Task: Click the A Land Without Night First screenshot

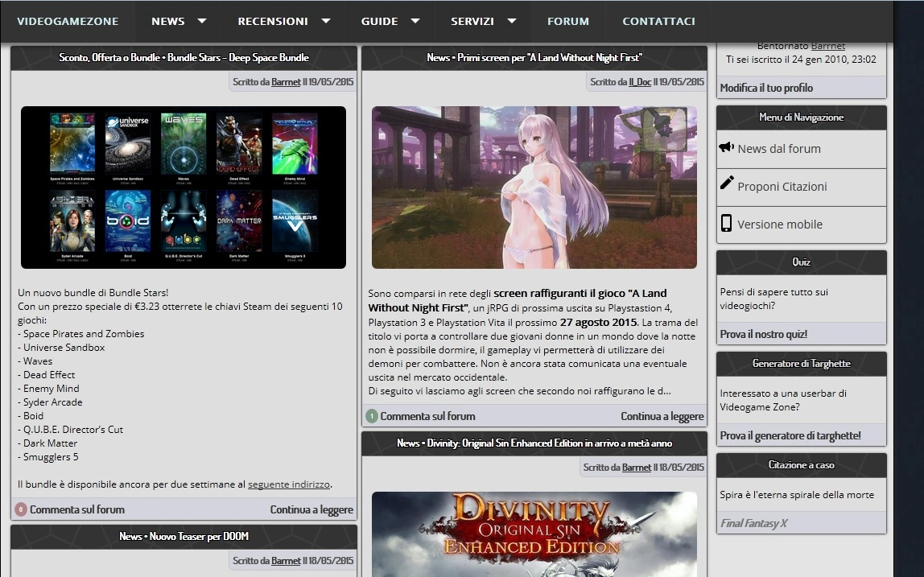Action: coord(534,188)
